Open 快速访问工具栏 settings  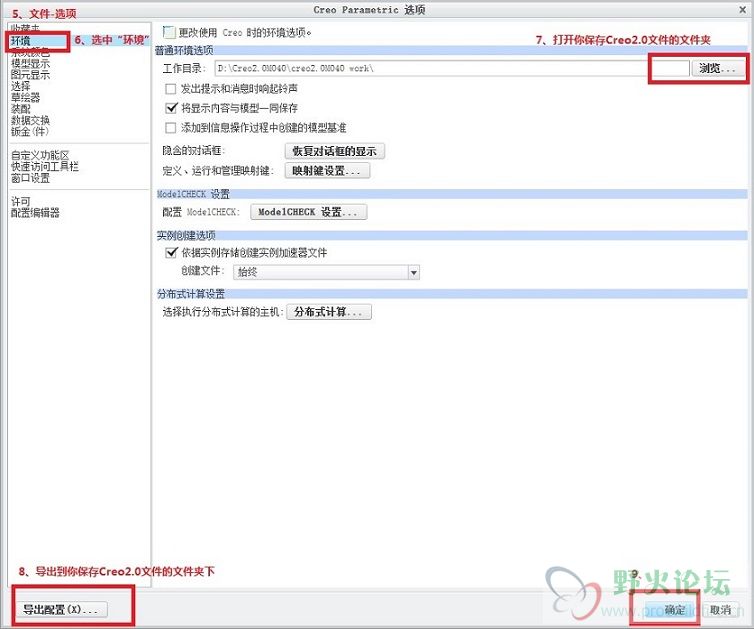pos(45,166)
